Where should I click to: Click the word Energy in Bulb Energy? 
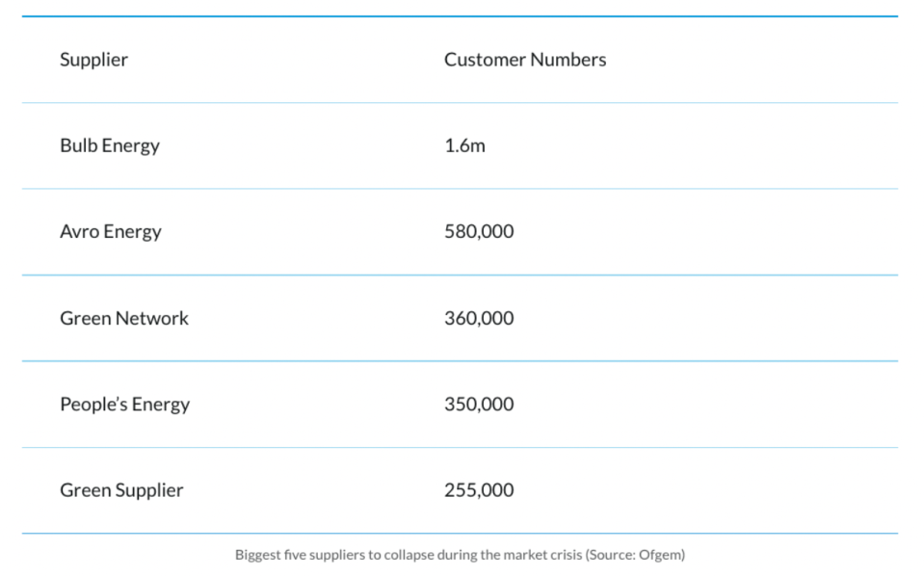(132, 145)
